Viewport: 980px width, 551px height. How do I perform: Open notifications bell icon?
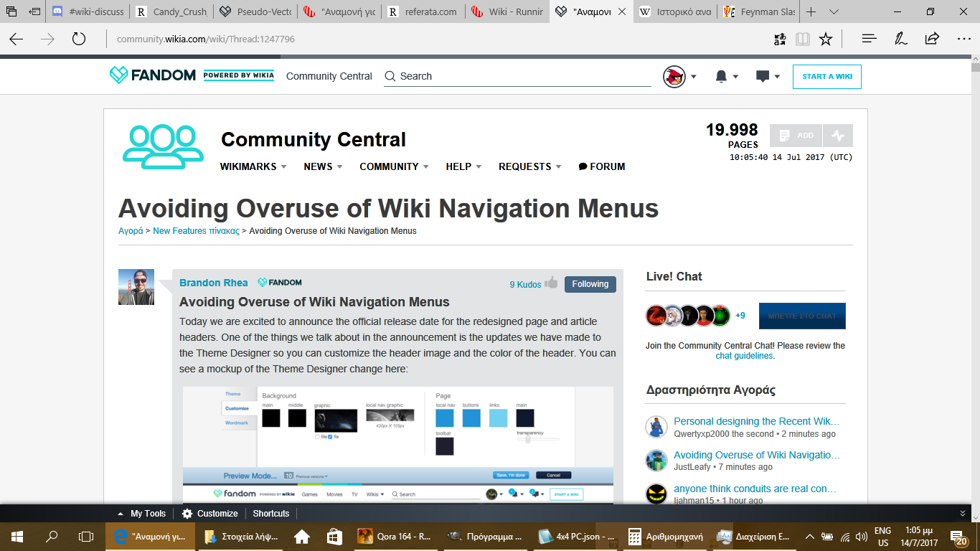pos(722,76)
